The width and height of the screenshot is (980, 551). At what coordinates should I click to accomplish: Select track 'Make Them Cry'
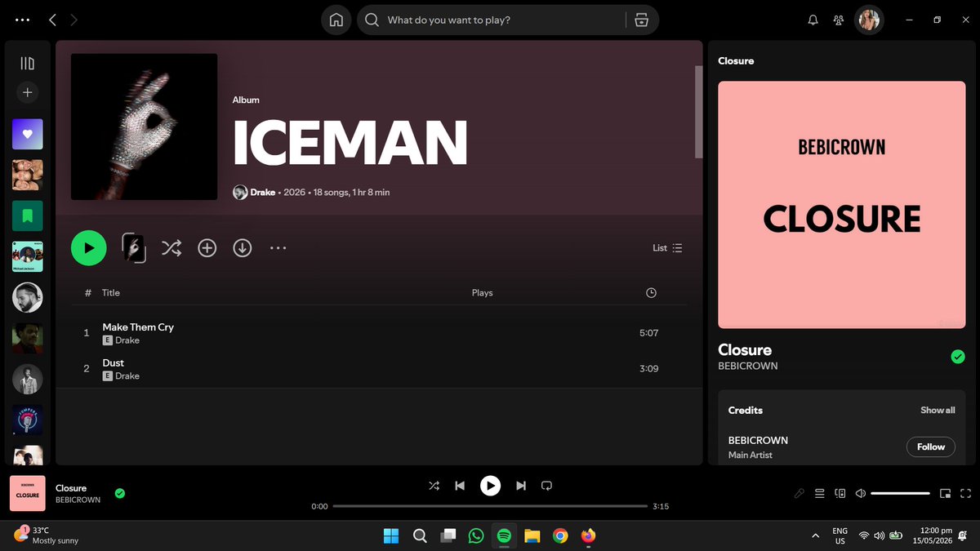(x=138, y=327)
